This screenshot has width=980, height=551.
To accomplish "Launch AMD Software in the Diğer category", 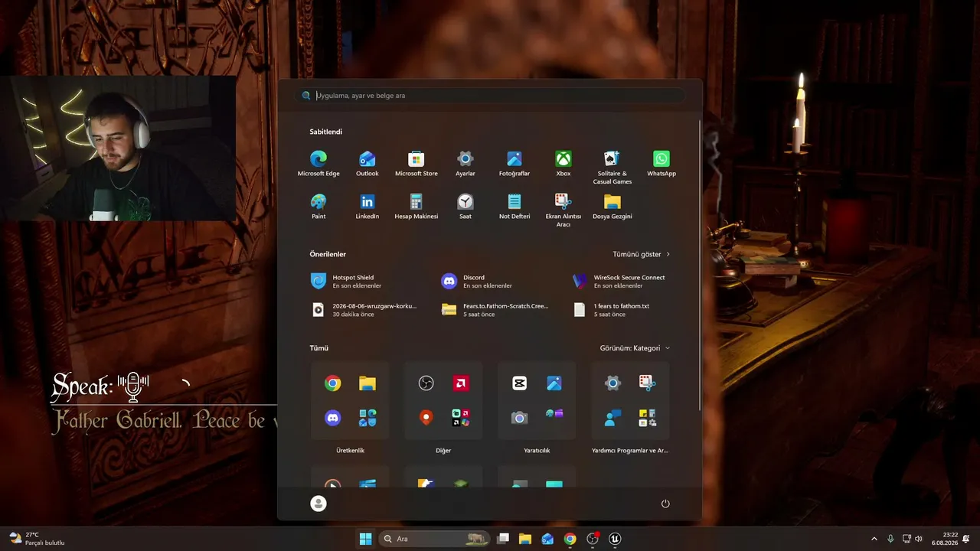I will tap(461, 383).
